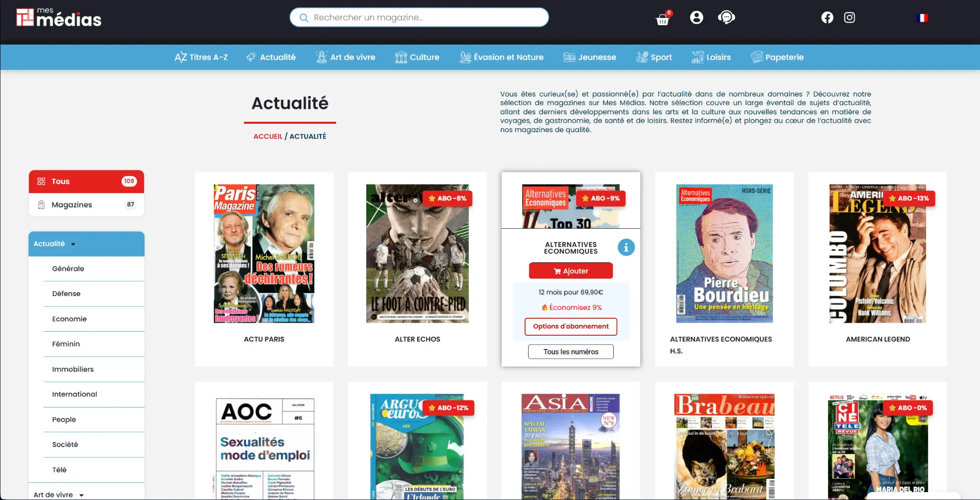Open the Papeterie nav menu
The width and height of the screenshot is (980, 500).
(777, 57)
